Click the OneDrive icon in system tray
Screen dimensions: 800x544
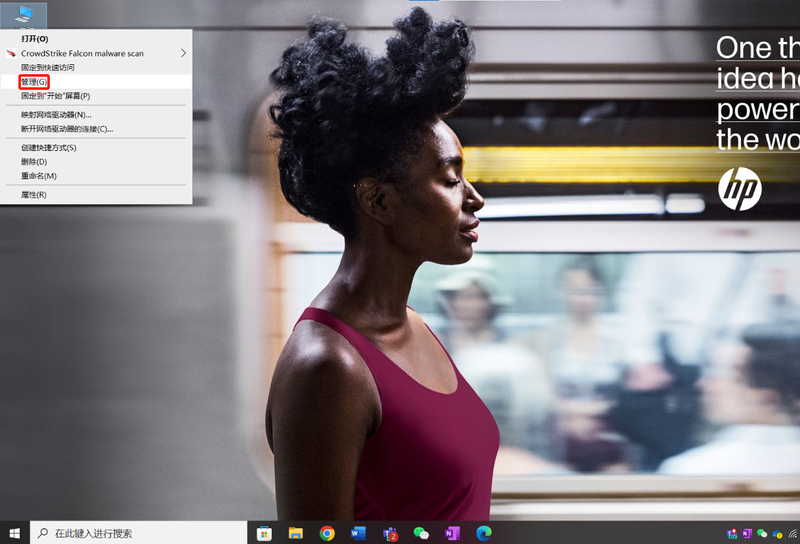pyautogui.click(x=776, y=534)
